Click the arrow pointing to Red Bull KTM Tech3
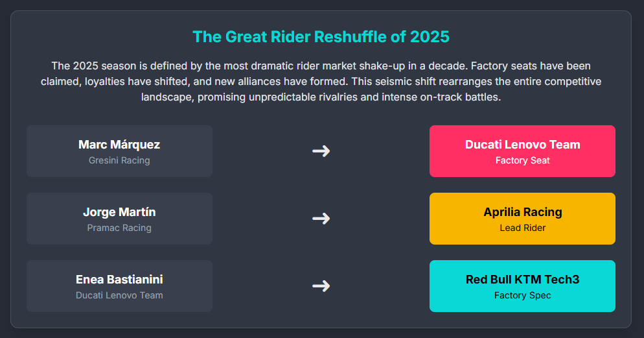Image resolution: width=644 pixels, height=338 pixels. (321, 286)
